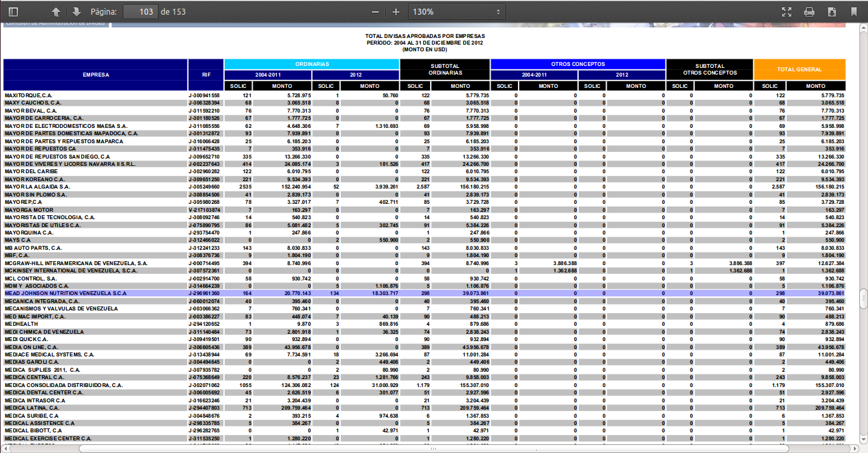Download the PDF file
Image resolution: width=868 pixels, height=453 pixels.
coord(832,12)
